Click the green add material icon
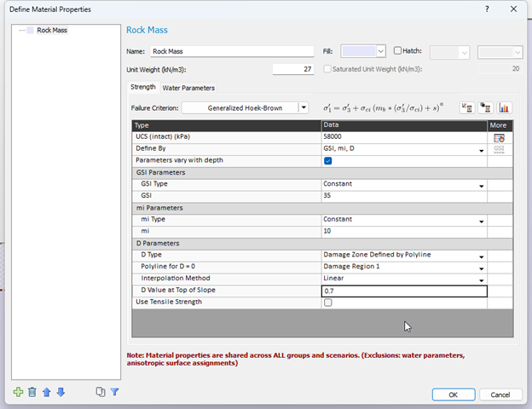 pos(19,392)
